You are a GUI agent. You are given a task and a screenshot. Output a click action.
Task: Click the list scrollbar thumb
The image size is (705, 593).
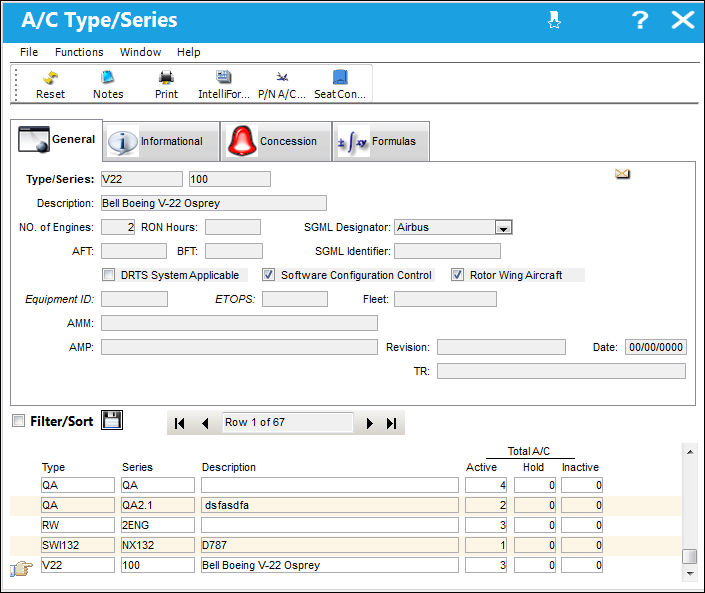pos(689,556)
